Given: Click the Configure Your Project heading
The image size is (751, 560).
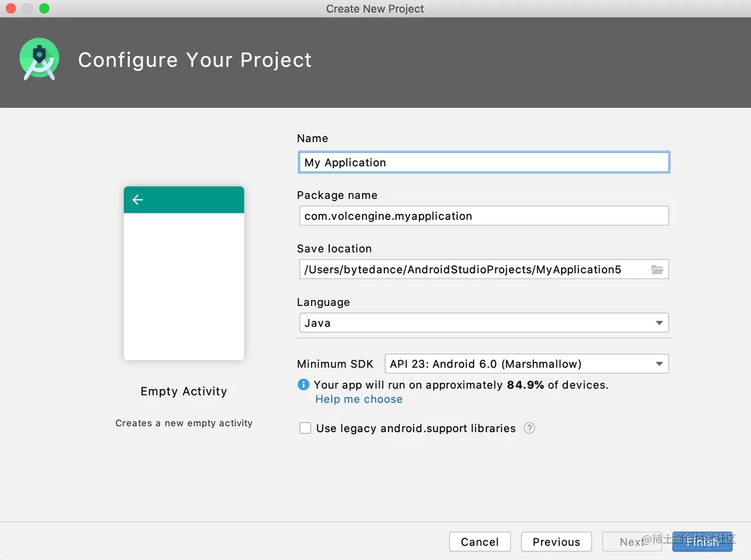Looking at the screenshot, I should click(195, 60).
